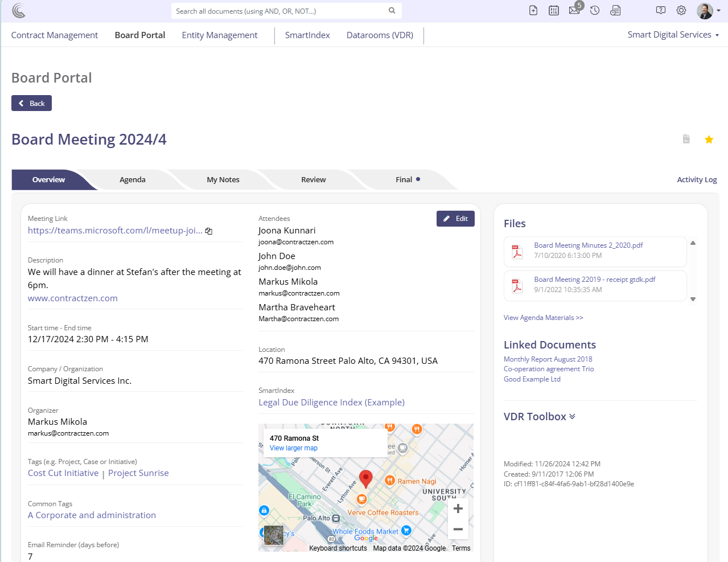Image resolution: width=728 pixels, height=562 pixels.
Task: Click the gray signature document icon
Action: coord(686,140)
